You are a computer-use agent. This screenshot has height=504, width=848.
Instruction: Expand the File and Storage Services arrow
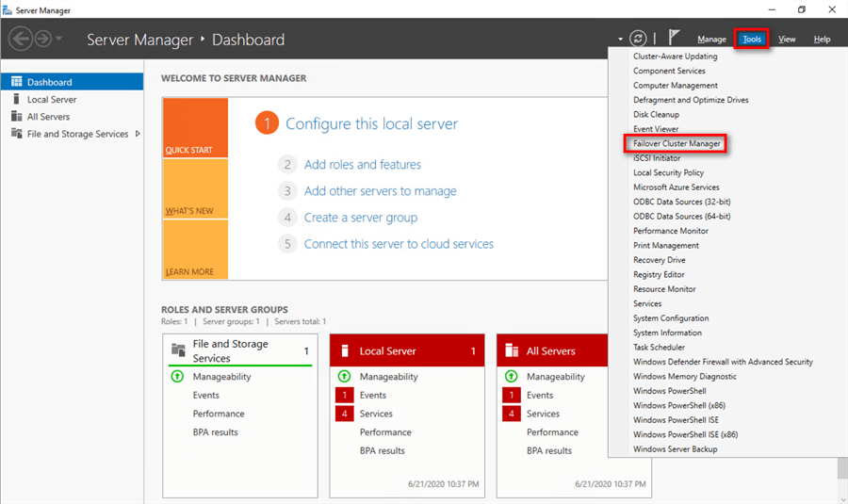point(138,134)
